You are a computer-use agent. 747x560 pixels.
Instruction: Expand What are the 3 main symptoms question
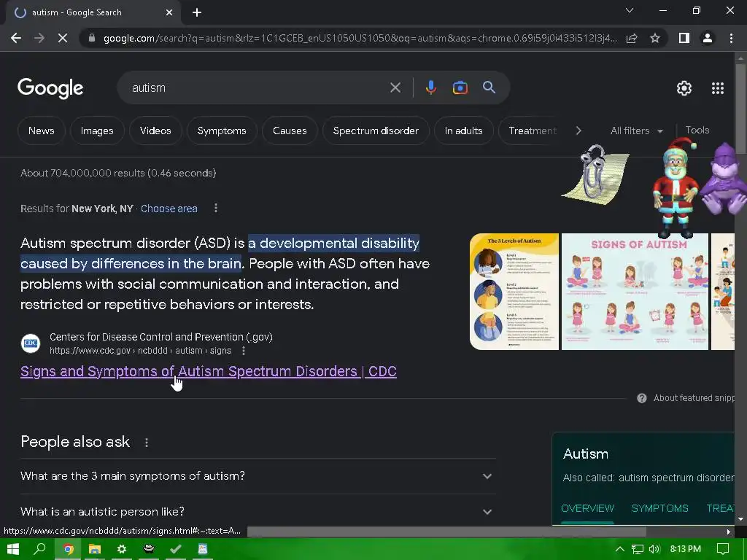click(258, 476)
